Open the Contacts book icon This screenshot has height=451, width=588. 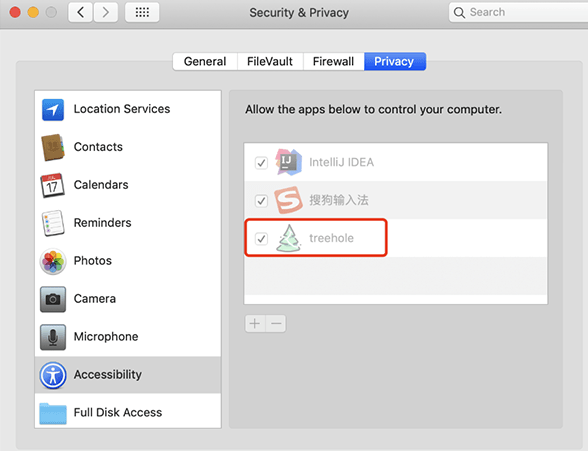pos(53,147)
